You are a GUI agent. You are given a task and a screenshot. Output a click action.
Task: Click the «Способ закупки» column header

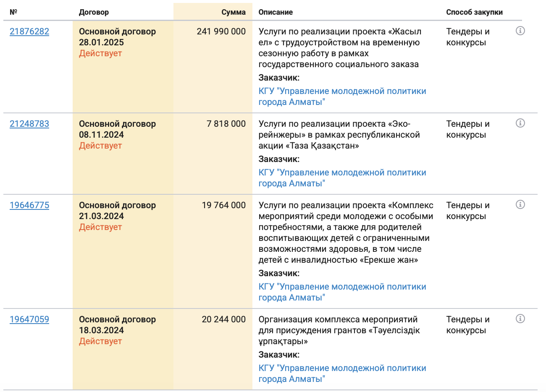[474, 12]
